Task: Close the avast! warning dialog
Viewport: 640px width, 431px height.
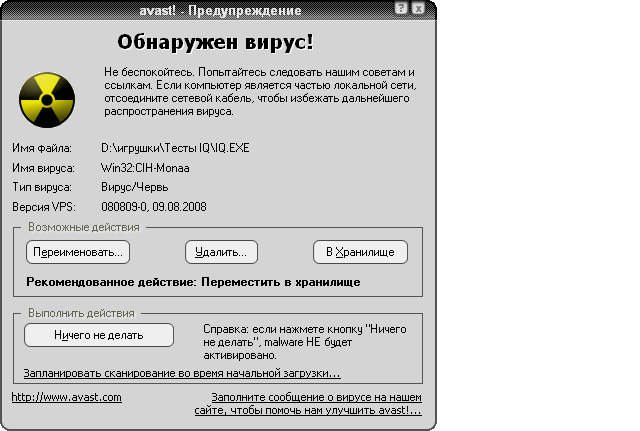Action: (418, 8)
